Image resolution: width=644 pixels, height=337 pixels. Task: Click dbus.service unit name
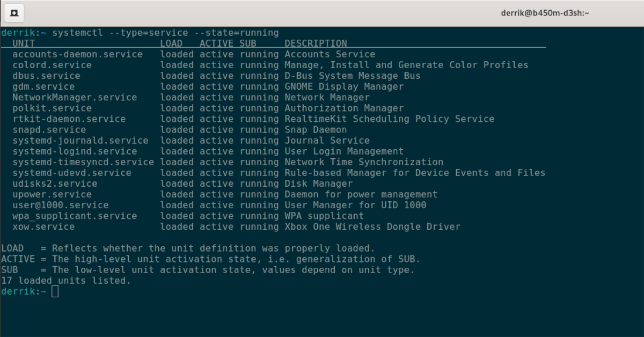(x=46, y=76)
